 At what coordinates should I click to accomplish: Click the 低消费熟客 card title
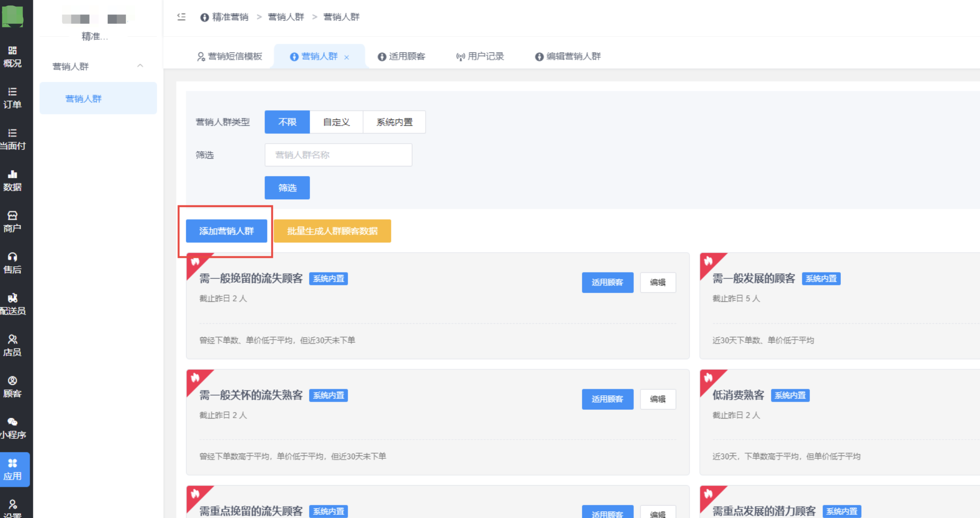point(738,395)
